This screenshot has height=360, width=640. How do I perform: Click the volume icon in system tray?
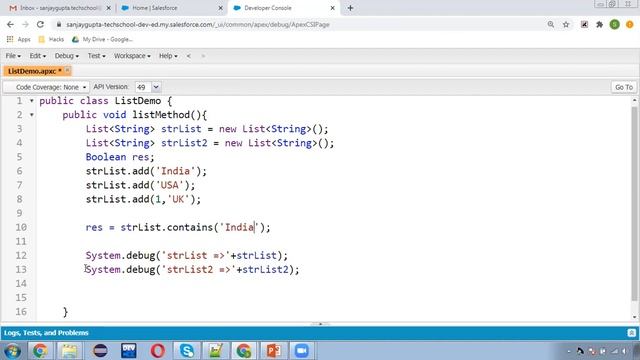tap(624, 351)
